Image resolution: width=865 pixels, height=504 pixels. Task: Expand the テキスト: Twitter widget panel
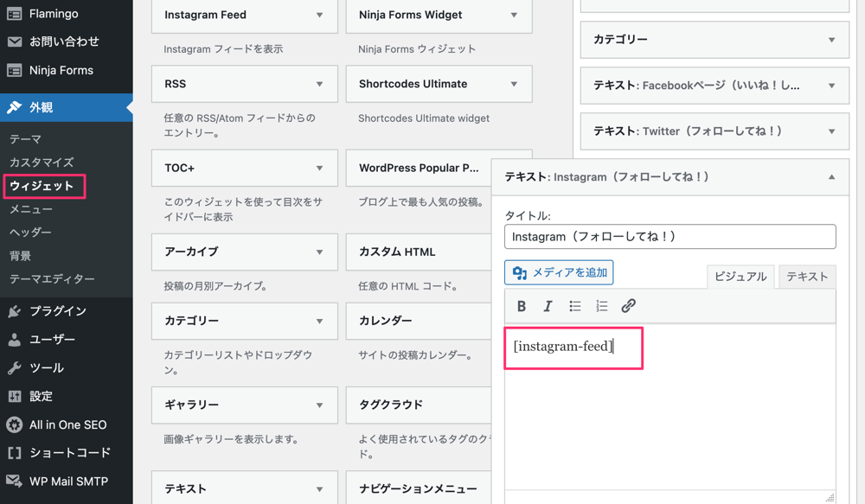714,131
